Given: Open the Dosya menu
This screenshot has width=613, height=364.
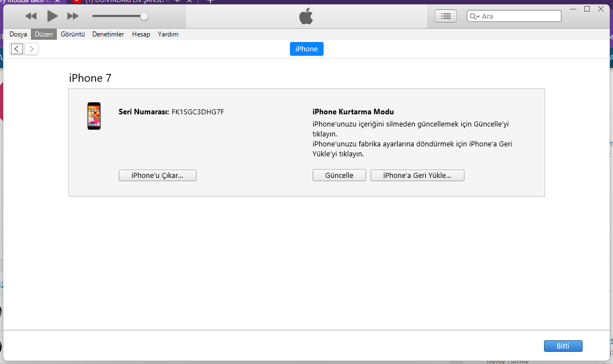Looking at the screenshot, I should point(18,34).
